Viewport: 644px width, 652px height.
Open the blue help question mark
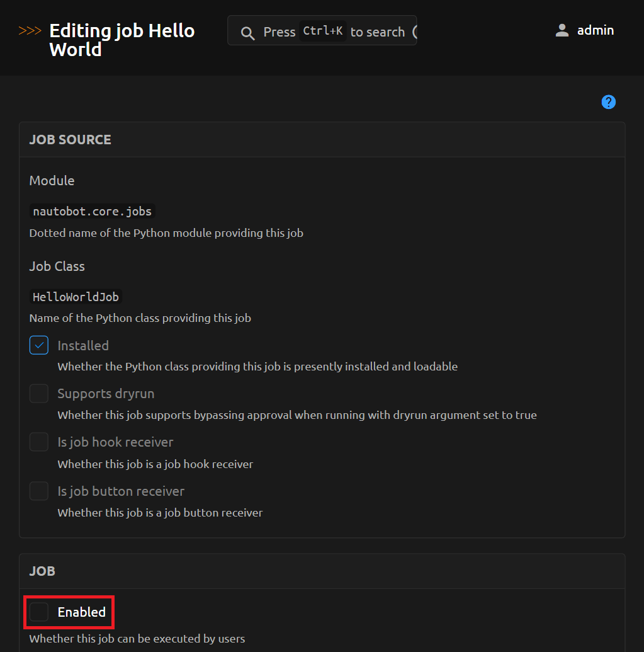pyautogui.click(x=608, y=102)
